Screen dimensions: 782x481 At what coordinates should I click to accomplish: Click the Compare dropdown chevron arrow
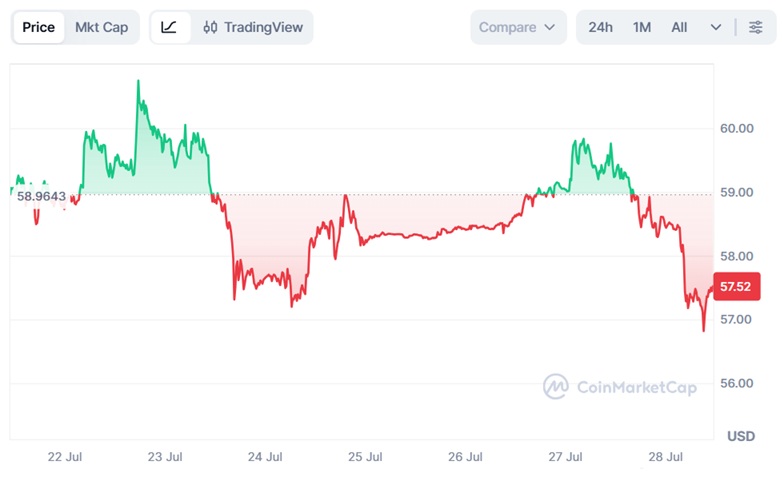[550, 27]
